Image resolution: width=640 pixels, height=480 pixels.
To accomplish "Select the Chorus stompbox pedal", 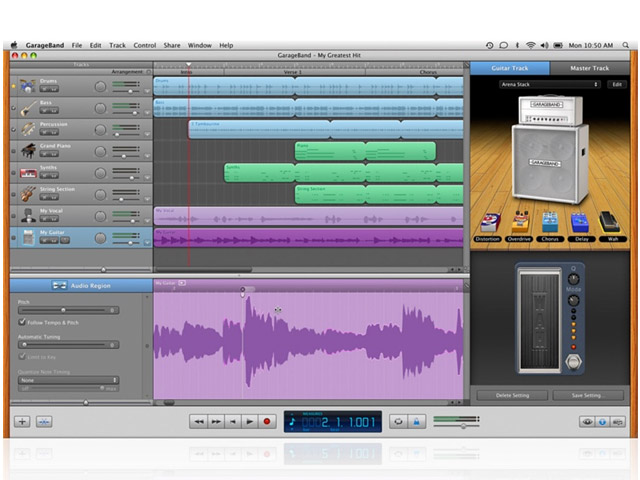I will pyautogui.click(x=550, y=223).
